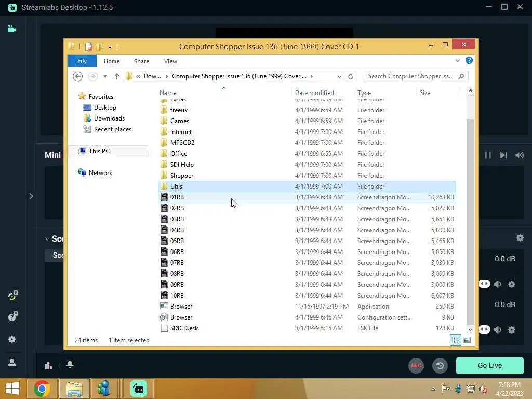Click the Go Live button
The image size is (532, 399).
489,365
